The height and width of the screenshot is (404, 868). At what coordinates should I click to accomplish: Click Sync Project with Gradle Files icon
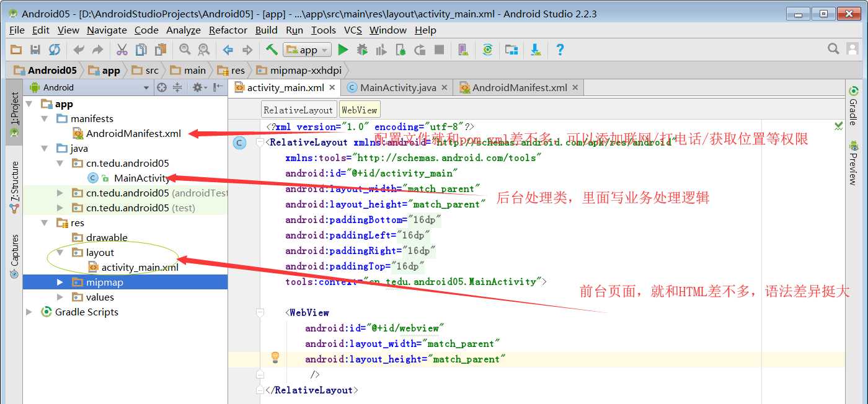tap(488, 50)
